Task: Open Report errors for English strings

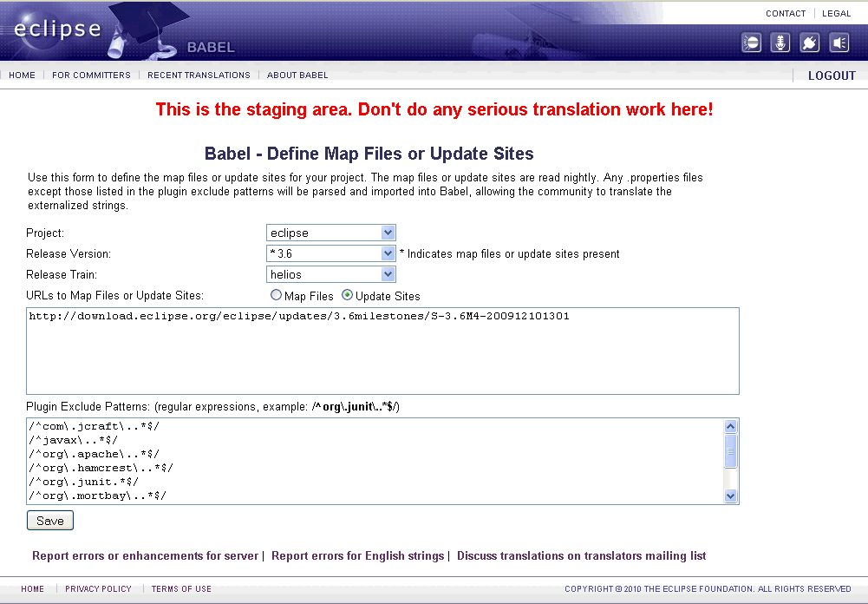Action: [x=357, y=555]
